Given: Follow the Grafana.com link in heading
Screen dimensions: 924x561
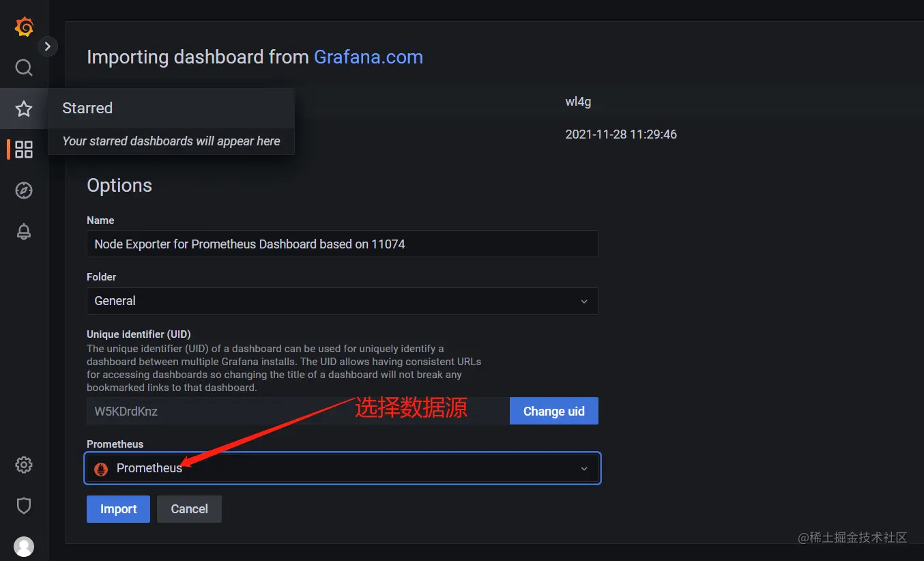Looking at the screenshot, I should pyautogui.click(x=369, y=57).
